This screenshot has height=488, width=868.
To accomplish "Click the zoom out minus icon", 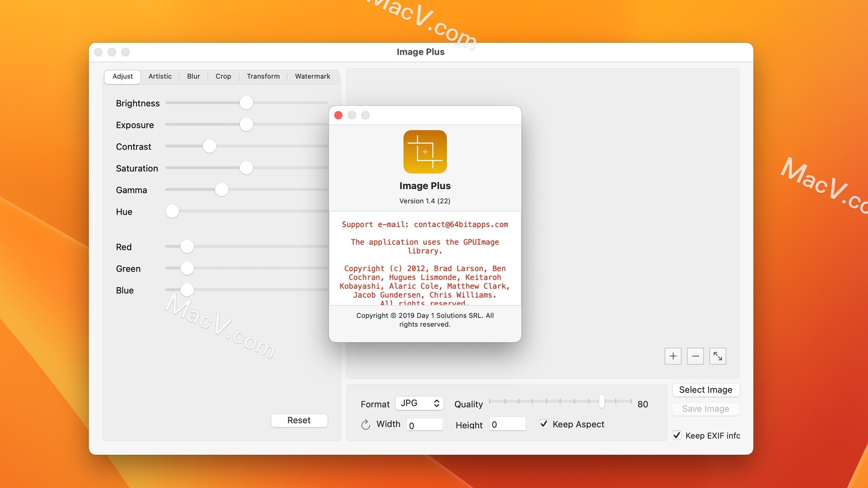I will (695, 356).
